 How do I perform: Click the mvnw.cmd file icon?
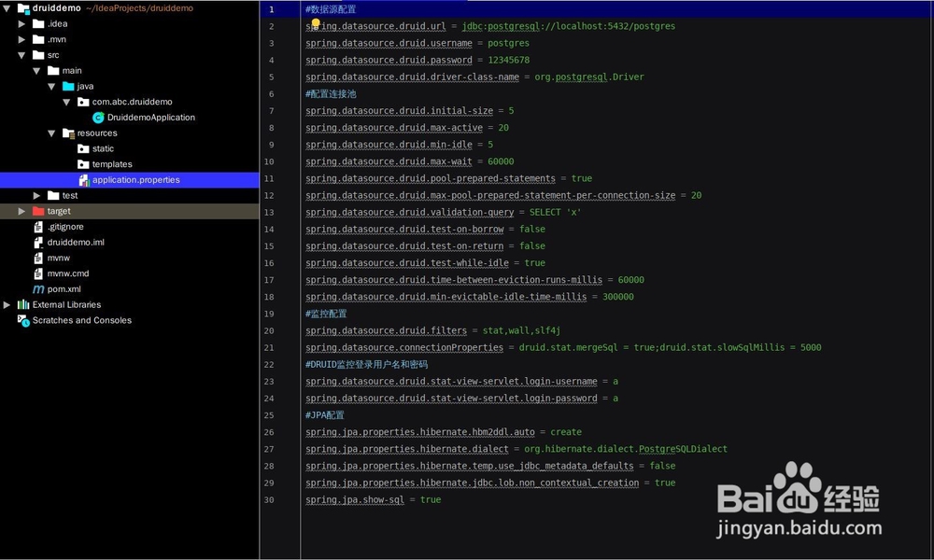(x=38, y=273)
